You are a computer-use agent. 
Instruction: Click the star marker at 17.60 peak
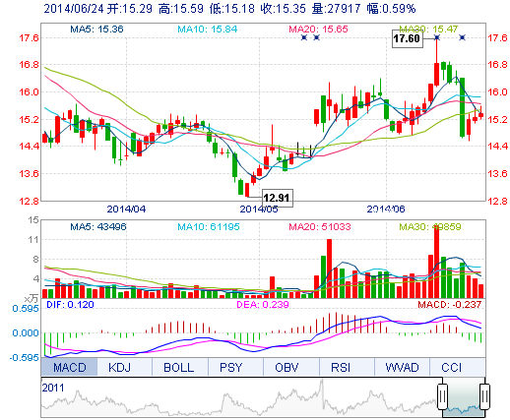tap(437, 37)
